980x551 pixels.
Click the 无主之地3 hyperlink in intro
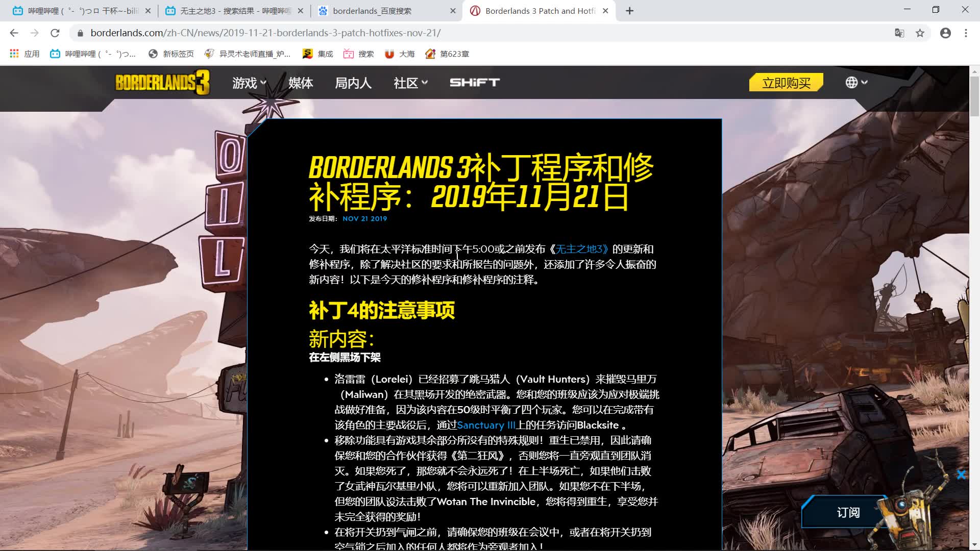(x=582, y=249)
